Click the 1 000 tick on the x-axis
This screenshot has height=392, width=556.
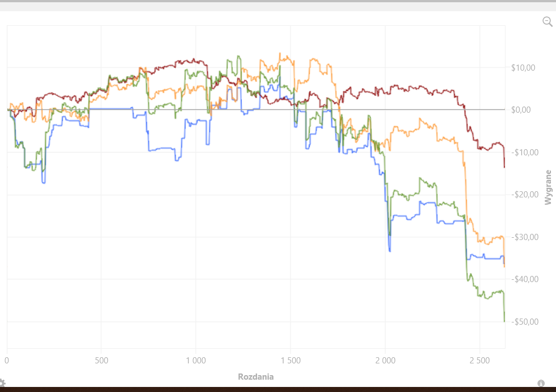(x=196, y=361)
